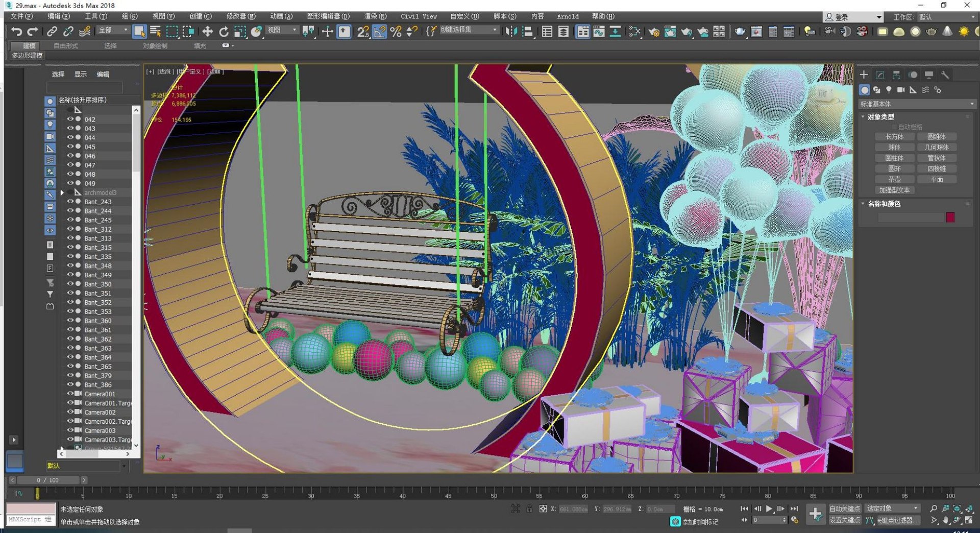Image resolution: width=980 pixels, height=533 pixels.
Task: Toggle visibility of Camera001
Action: 70,394
